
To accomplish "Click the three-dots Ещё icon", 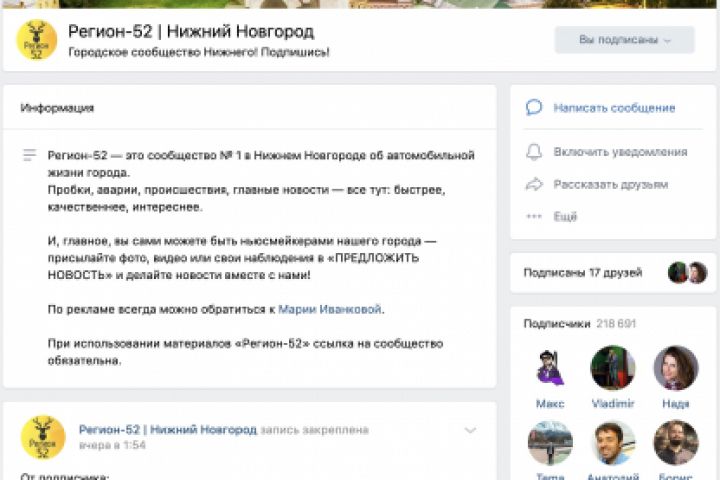I will pos(534,216).
